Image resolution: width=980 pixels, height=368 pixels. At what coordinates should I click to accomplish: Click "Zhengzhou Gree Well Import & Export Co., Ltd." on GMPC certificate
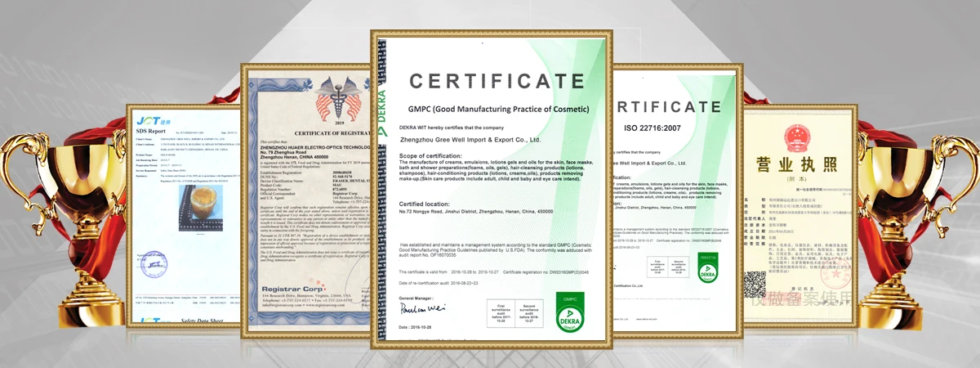coord(472,140)
